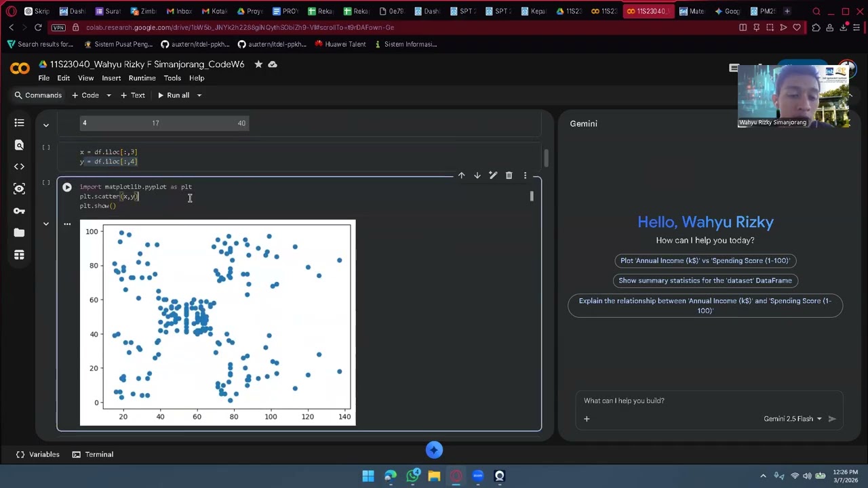Click the Colab logo
Image resolution: width=868 pixels, height=488 pixels.
pos(20,68)
